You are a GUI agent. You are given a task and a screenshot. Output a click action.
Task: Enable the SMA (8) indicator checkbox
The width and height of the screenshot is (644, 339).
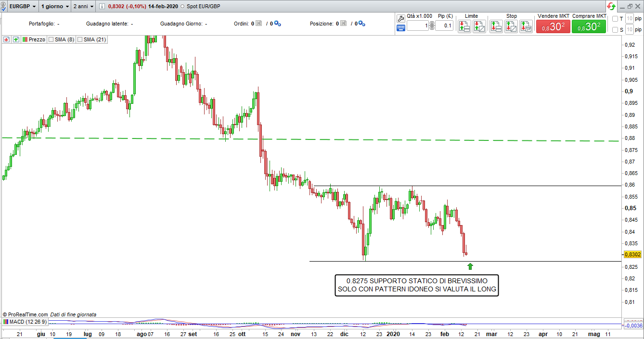coord(51,39)
